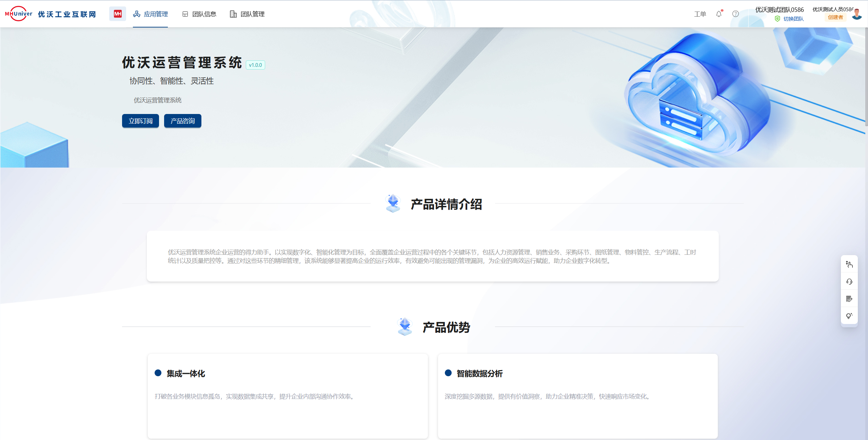Open the 工单 menu item
This screenshot has width=868, height=440.
click(700, 14)
